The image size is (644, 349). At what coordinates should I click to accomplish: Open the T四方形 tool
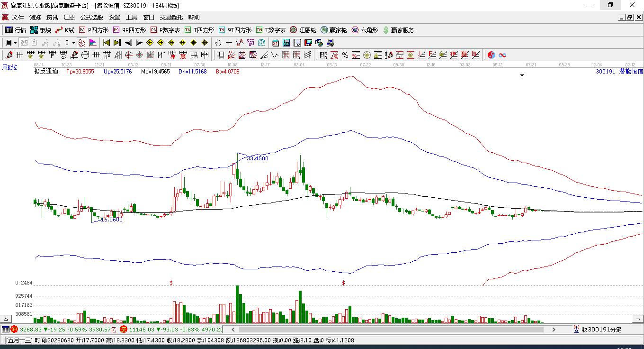pos(199,30)
